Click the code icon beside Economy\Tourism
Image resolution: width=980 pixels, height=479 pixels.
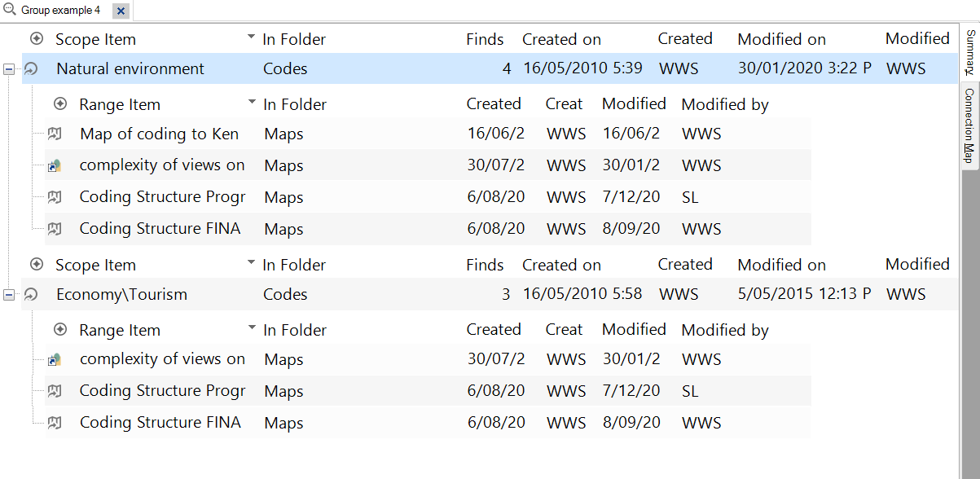click(31, 295)
